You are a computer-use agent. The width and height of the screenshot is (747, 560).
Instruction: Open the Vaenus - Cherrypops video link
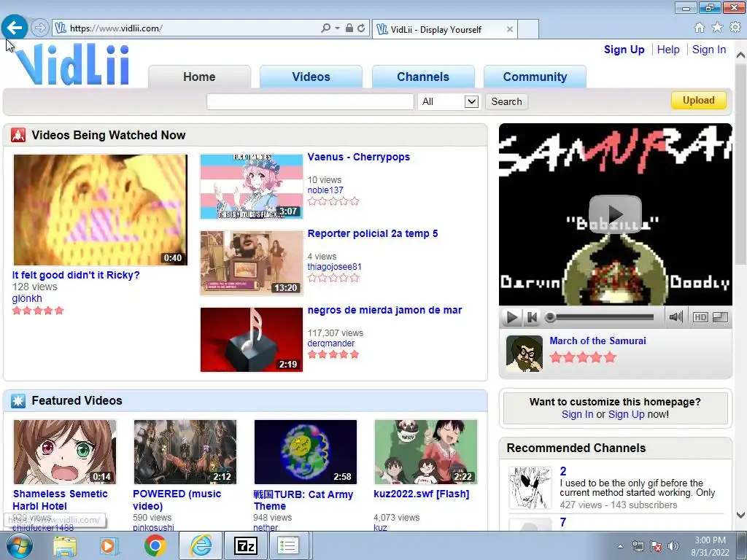pos(359,157)
